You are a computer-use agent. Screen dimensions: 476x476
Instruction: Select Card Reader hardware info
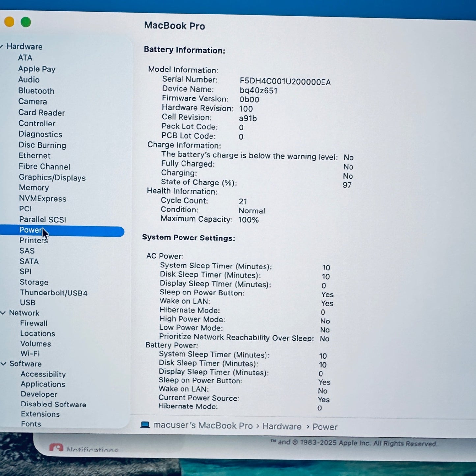click(42, 113)
